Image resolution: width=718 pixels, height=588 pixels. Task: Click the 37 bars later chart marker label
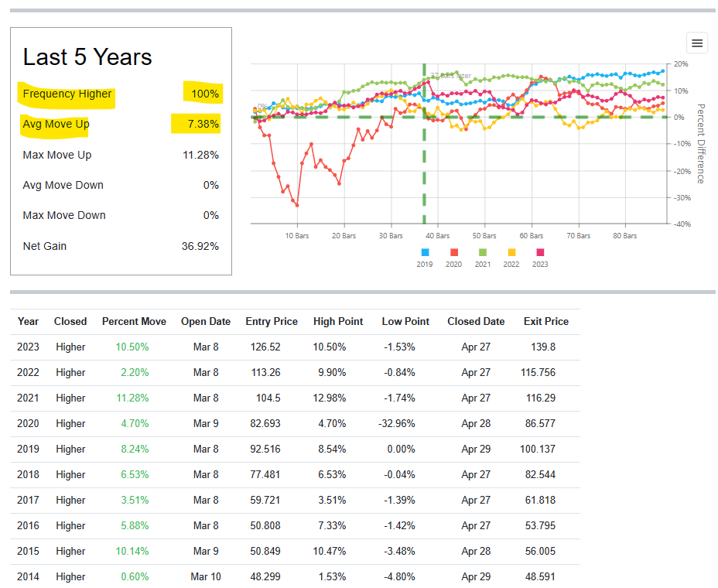tap(450, 76)
